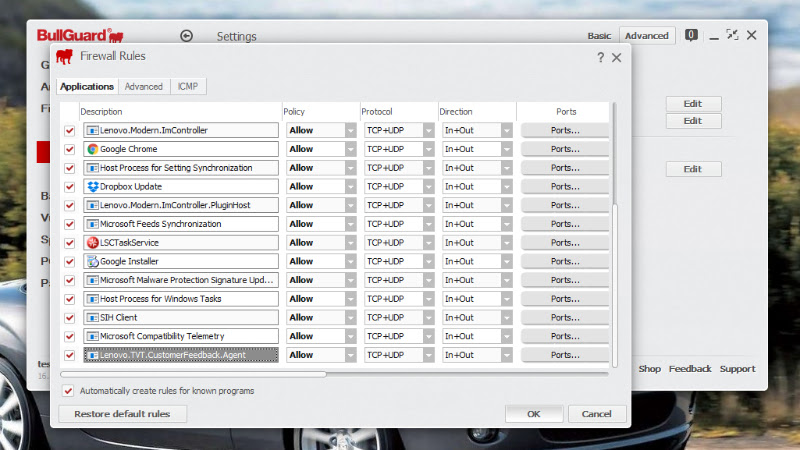Uncheck the LSCTaskService rule checkbox

(x=69, y=243)
